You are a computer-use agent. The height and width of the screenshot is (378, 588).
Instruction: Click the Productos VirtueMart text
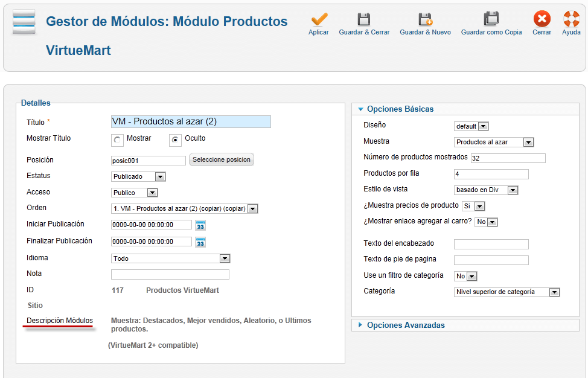183,290
